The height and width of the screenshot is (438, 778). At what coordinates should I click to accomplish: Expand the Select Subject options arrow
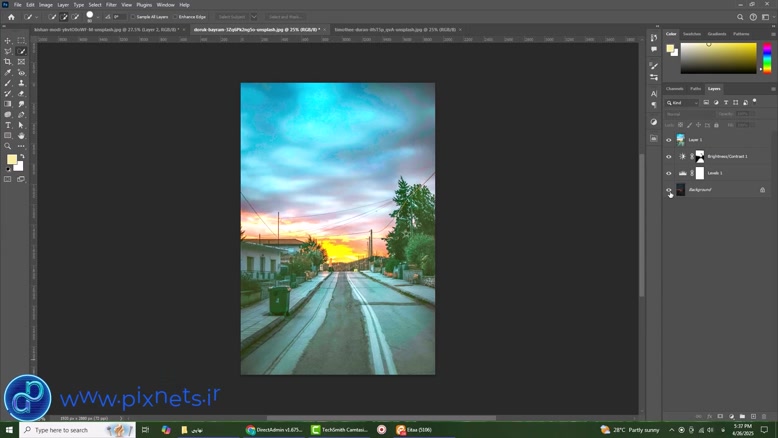(254, 17)
